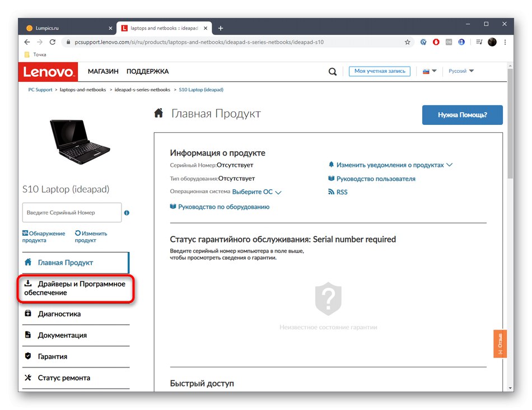Click the gear-shaped extension icon
The height and width of the screenshot is (410, 532).
pos(423,42)
